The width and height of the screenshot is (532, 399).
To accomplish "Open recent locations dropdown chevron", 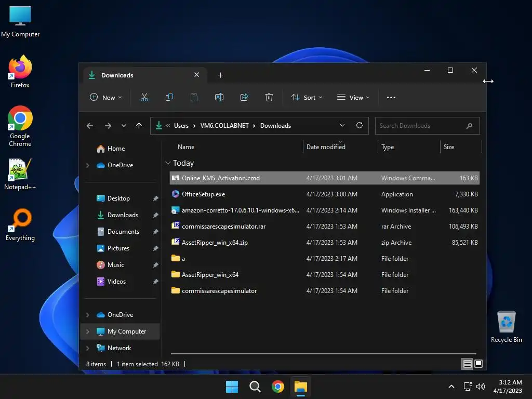I will point(124,126).
